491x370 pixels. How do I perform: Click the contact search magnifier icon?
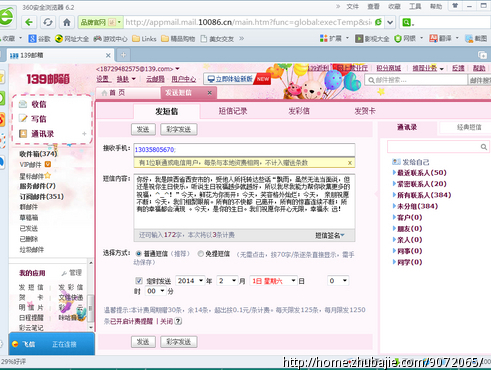click(x=484, y=147)
